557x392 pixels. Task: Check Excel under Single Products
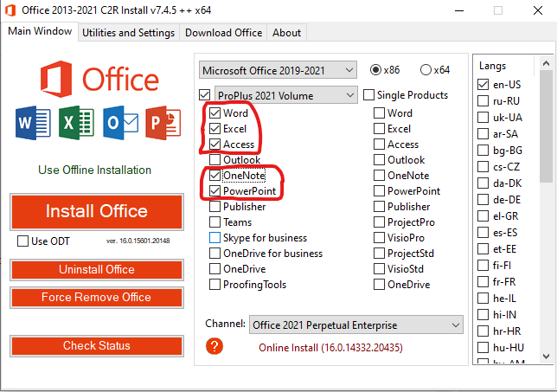click(x=379, y=129)
